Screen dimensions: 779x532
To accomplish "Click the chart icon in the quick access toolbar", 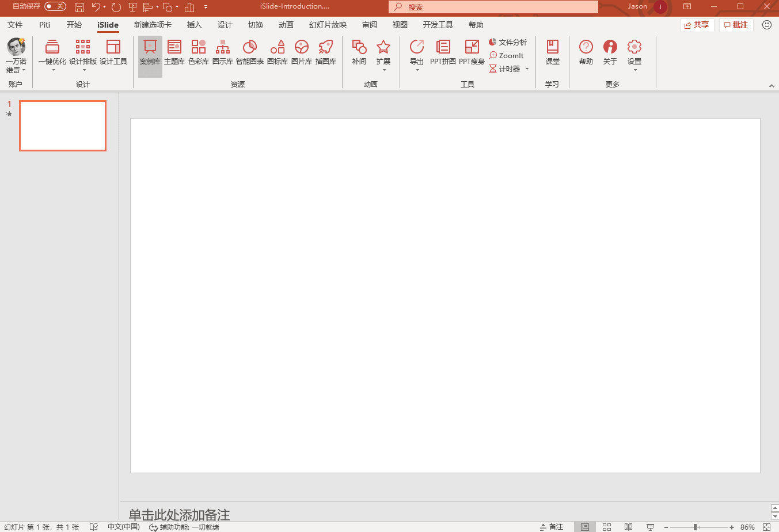I will [189, 7].
